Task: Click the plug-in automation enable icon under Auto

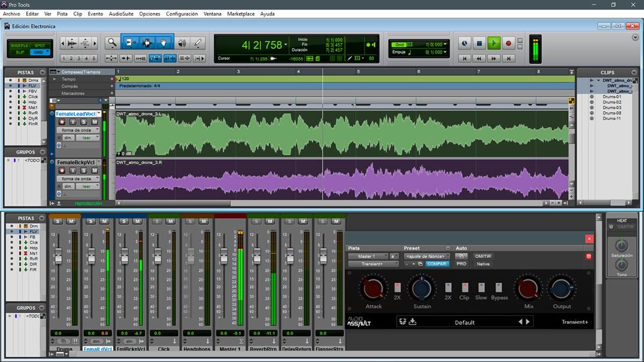Action: pos(462,256)
